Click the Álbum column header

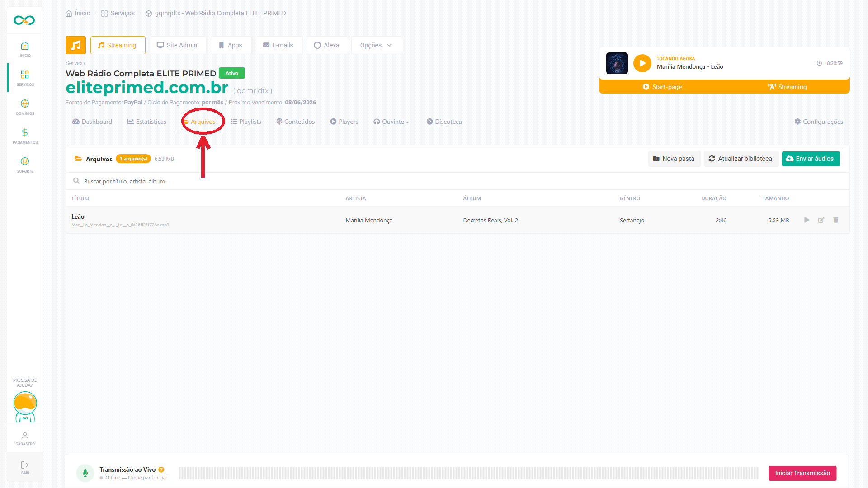(x=472, y=198)
